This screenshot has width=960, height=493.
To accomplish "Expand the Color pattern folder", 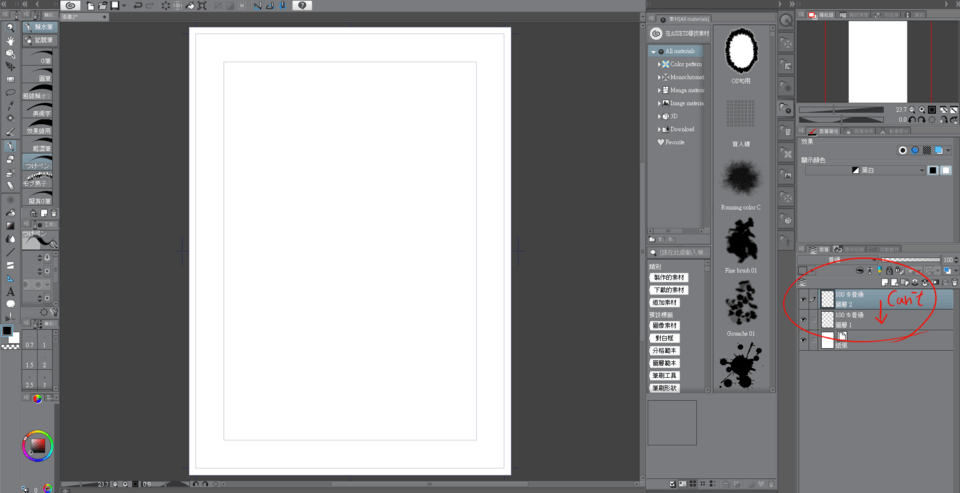I will pyautogui.click(x=659, y=64).
